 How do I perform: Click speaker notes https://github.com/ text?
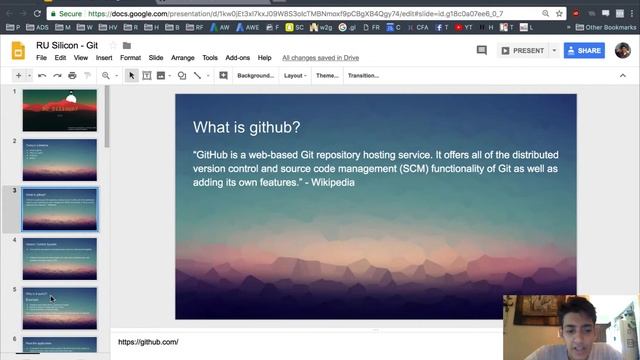tap(148, 342)
